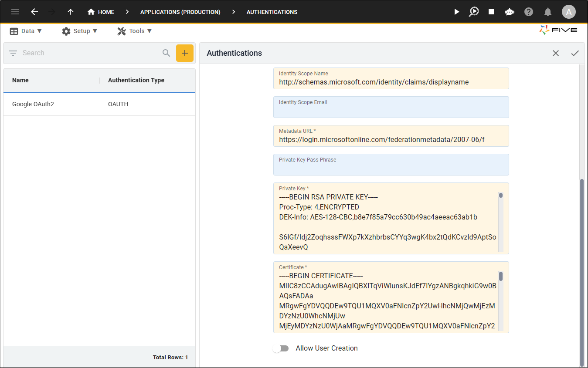Cancel the form with X icon
The height and width of the screenshot is (368, 588).
click(556, 53)
